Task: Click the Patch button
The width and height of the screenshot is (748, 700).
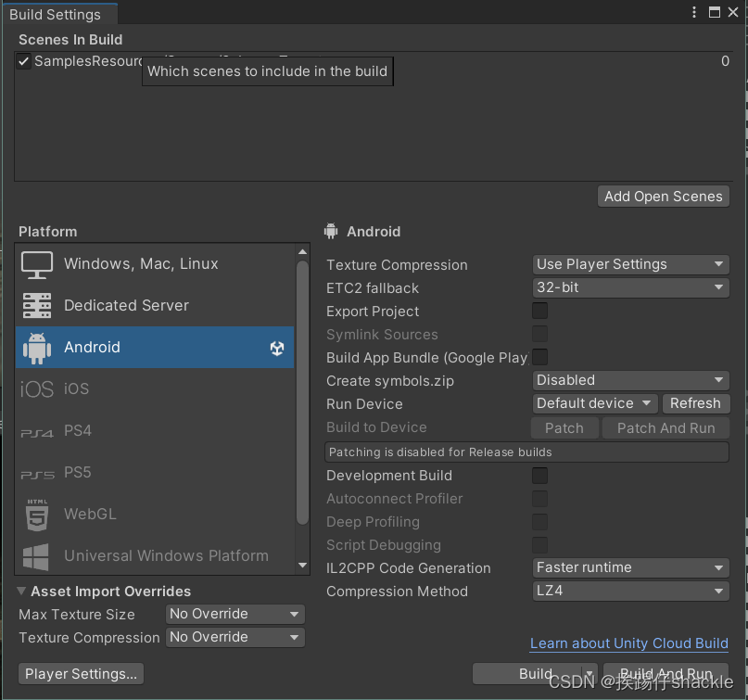Action: 564,428
